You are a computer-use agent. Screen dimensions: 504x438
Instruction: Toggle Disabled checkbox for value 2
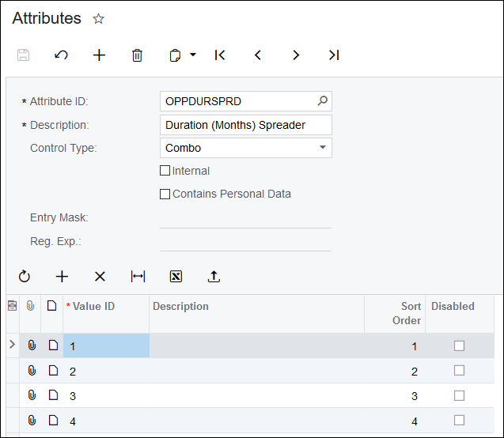459,370
